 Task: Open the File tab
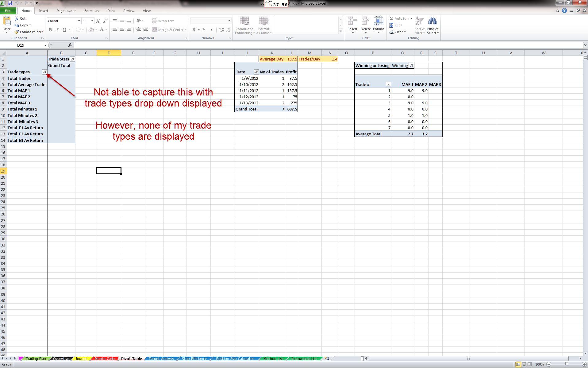tap(8, 11)
